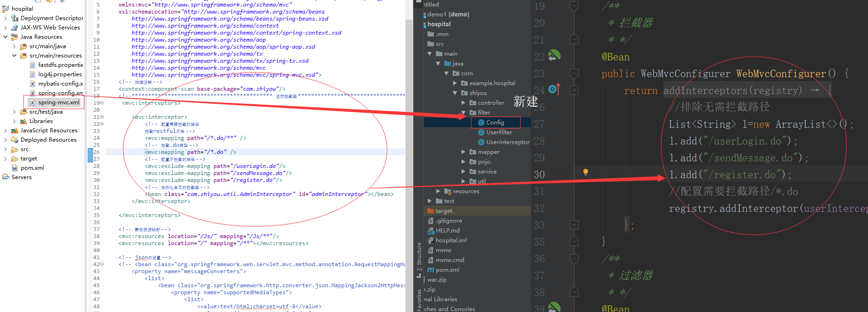
Task: Click the l.add("/register.do") code line
Action: (730, 174)
